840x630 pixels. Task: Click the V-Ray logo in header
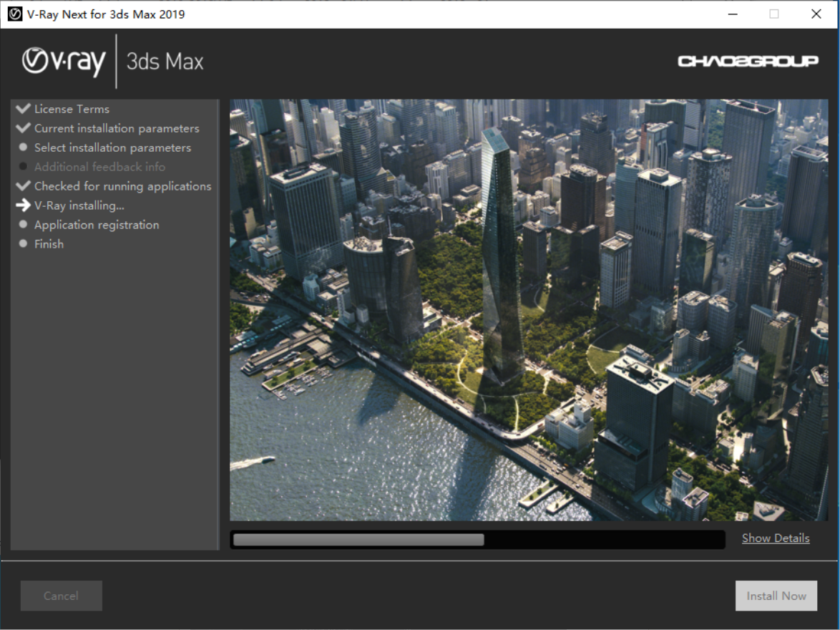pos(64,62)
